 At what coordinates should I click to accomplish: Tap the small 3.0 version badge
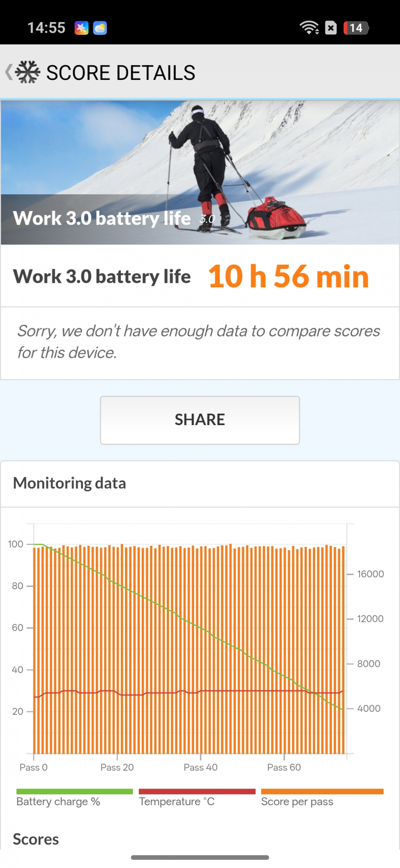[207, 219]
